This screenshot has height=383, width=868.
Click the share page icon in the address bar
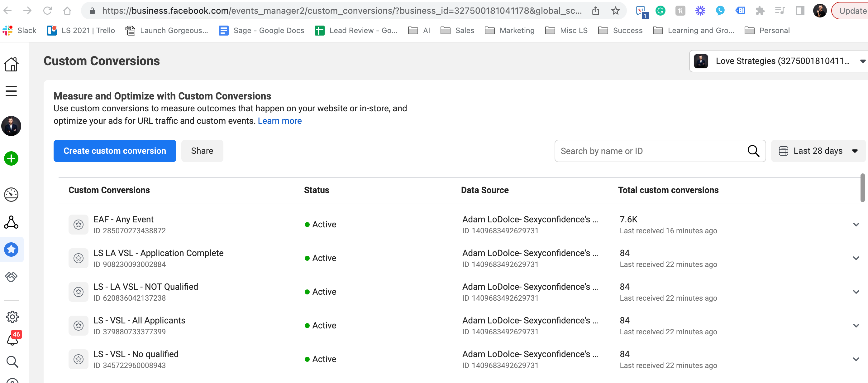595,11
